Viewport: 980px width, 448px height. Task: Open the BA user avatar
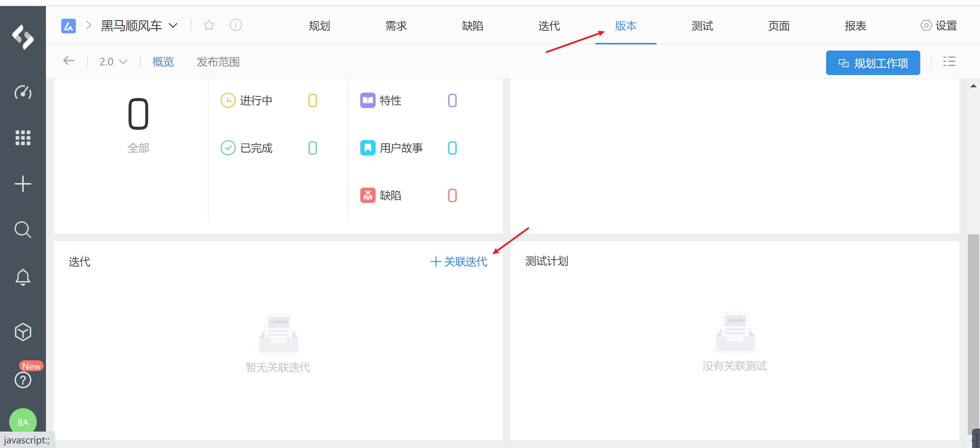pyautogui.click(x=23, y=421)
